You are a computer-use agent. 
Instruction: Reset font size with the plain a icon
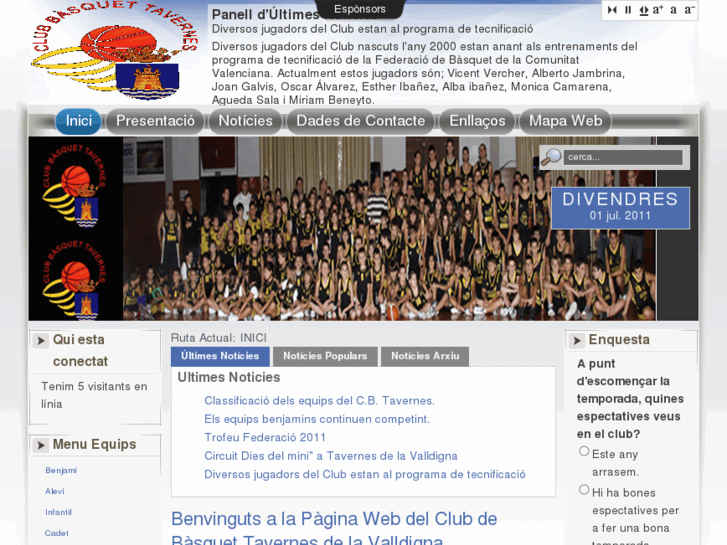pyautogui.click(x=673, y=10)
